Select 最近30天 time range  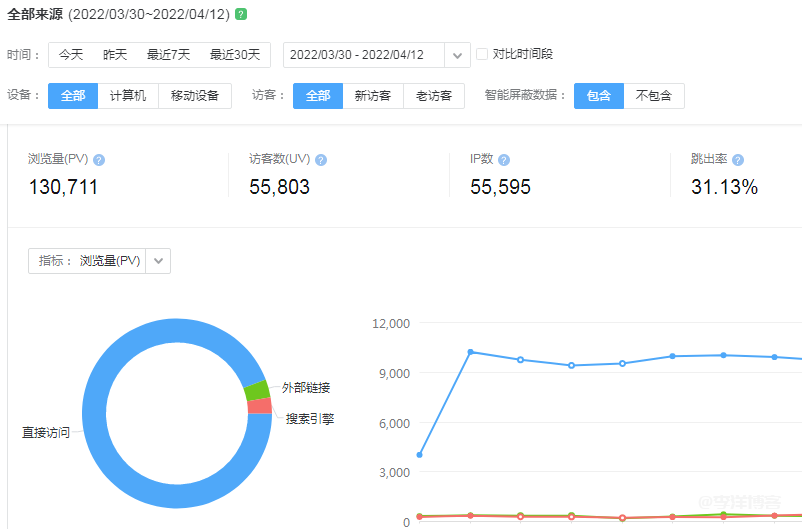click(x=235, y=55)
